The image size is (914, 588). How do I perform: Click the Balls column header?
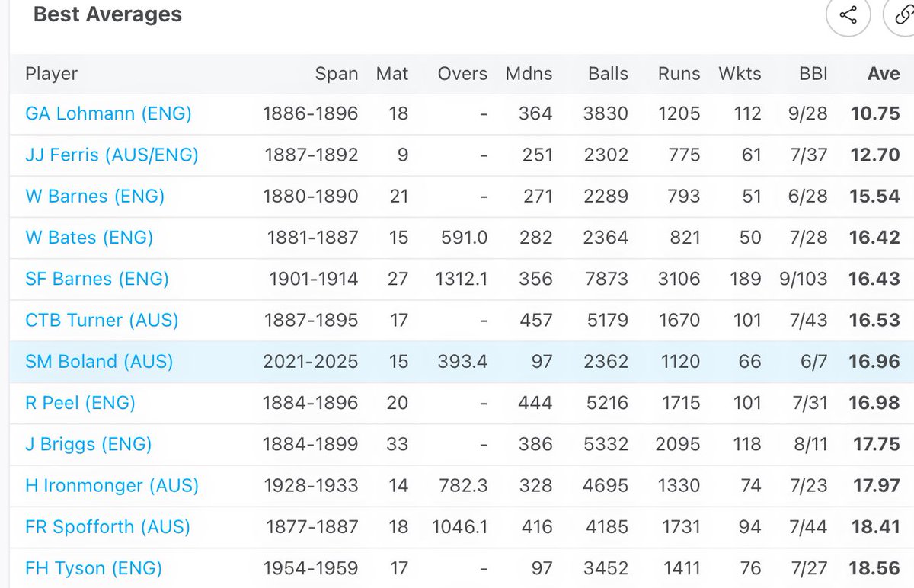[609, 74]
